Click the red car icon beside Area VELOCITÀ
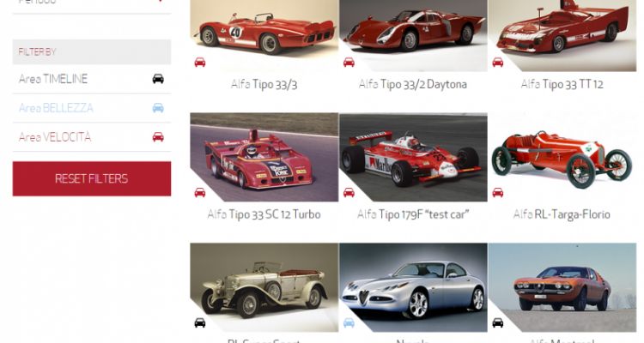This screenshot has height=343, width=644. (x=158, y=137)
